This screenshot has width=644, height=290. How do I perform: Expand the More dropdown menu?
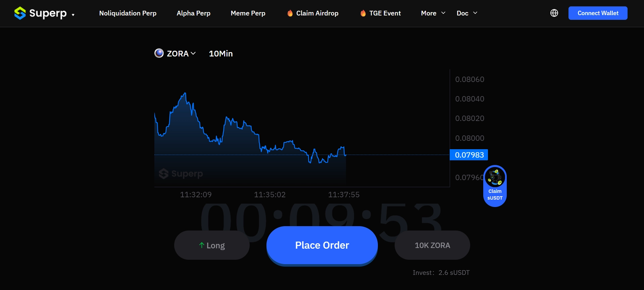(433, 13)
